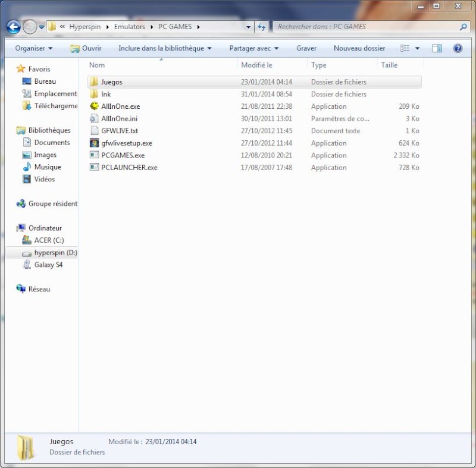Screen dimensions: 476x468
Task: Click the refresh icon beside address bar
Action: tap(261, 27)
